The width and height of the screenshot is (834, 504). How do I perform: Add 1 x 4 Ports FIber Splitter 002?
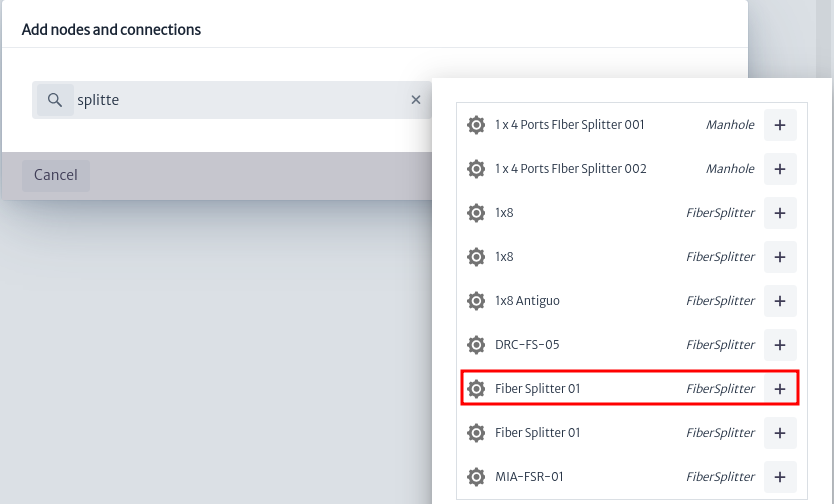click(780, 169)
